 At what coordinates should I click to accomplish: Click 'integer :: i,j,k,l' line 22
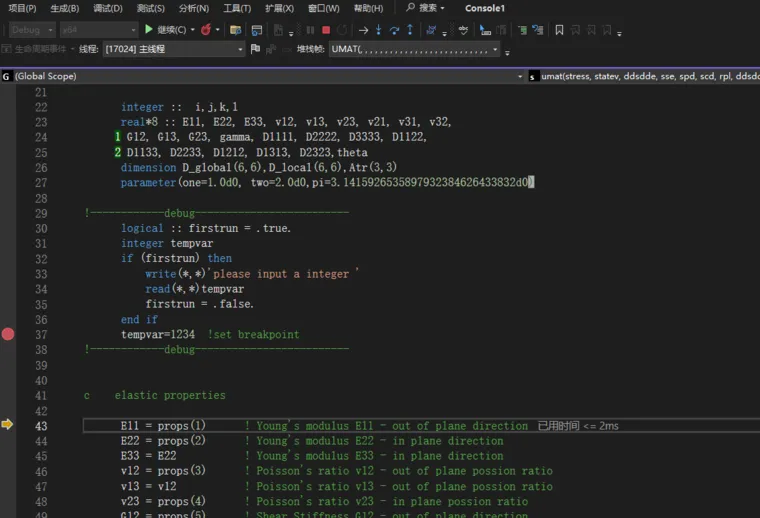(179, 107)
